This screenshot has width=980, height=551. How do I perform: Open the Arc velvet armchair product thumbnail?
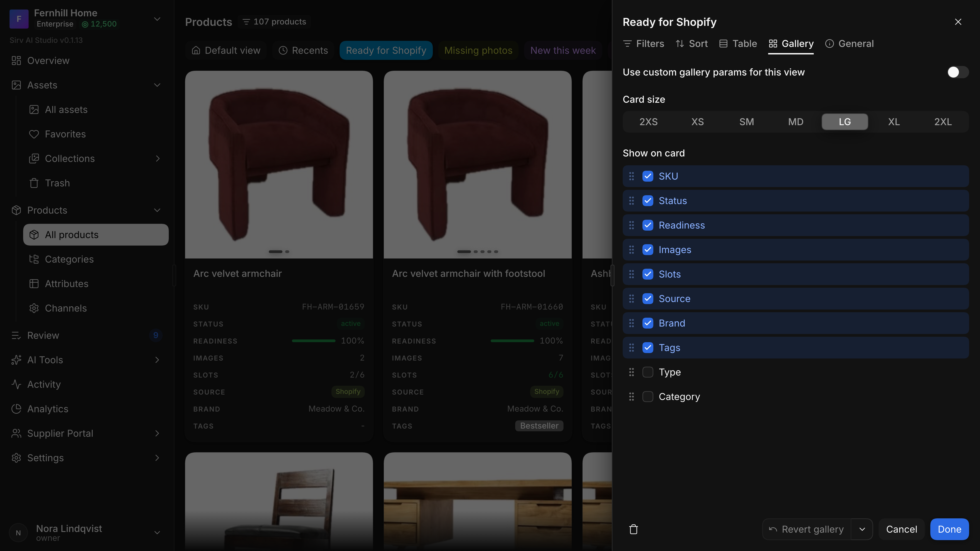279,164
